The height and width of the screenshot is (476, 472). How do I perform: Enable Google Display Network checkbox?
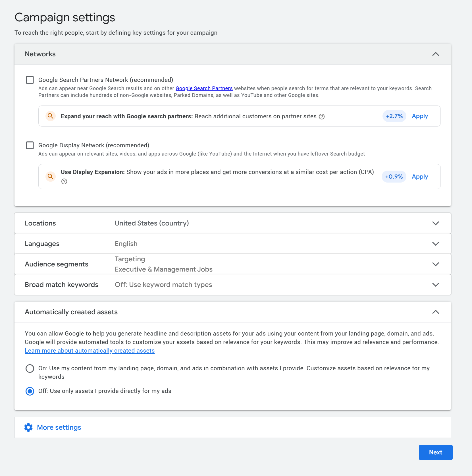pos(30,145)
